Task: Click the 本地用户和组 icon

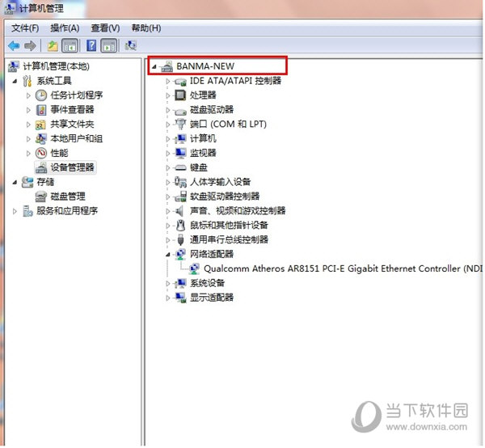Action: coord(41,139)
